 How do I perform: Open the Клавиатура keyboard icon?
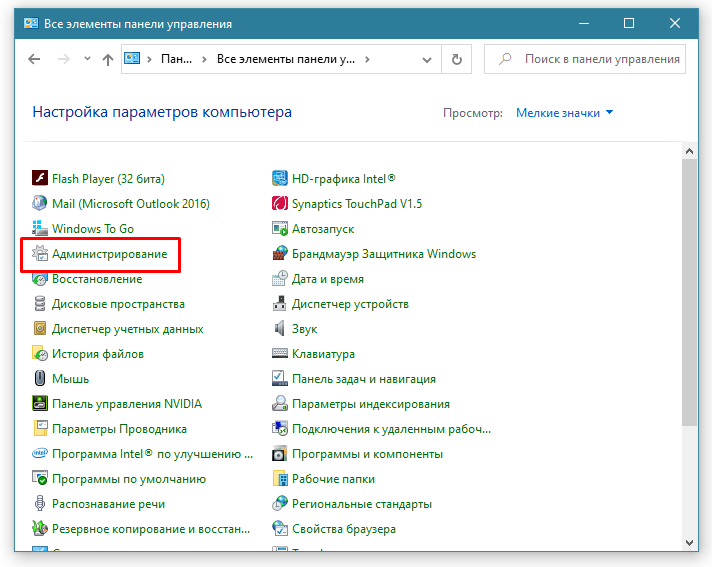pos(280,354)
